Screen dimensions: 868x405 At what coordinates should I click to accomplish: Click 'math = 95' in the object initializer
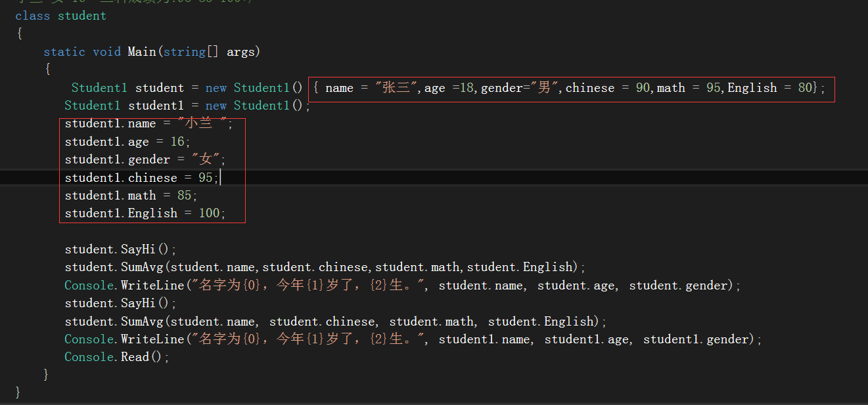tap(689, 88)
